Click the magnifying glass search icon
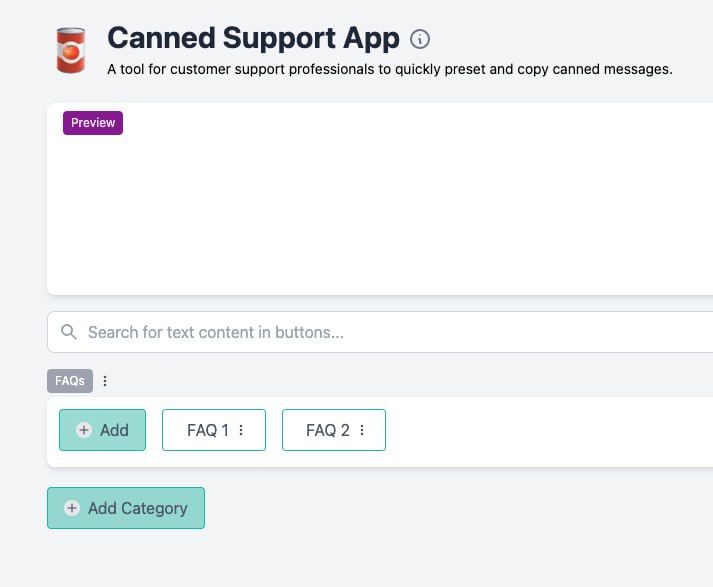Image resolution: width=713 pixels, height=587 pixels. tap(69, 332)
